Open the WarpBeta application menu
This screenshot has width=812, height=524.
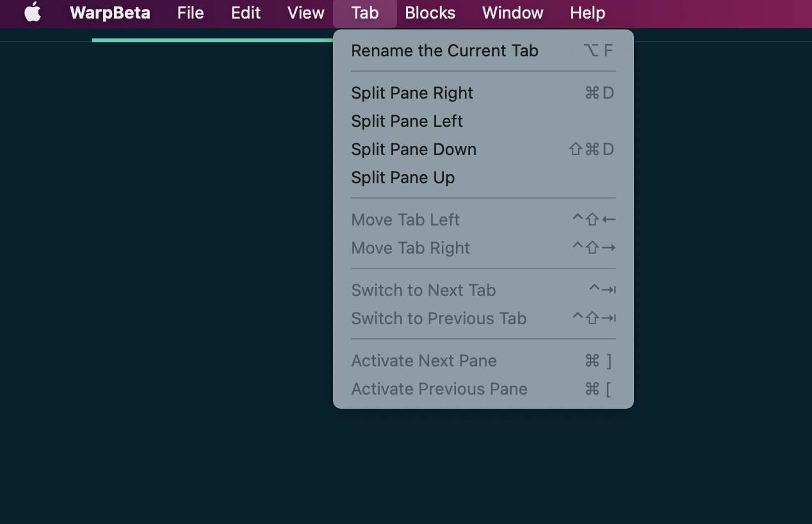click(x=110, y=13)
